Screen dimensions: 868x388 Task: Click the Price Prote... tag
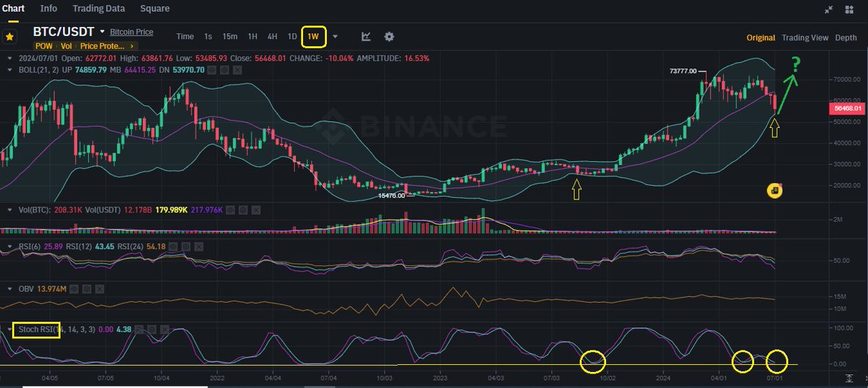click(x=102, y=46)
